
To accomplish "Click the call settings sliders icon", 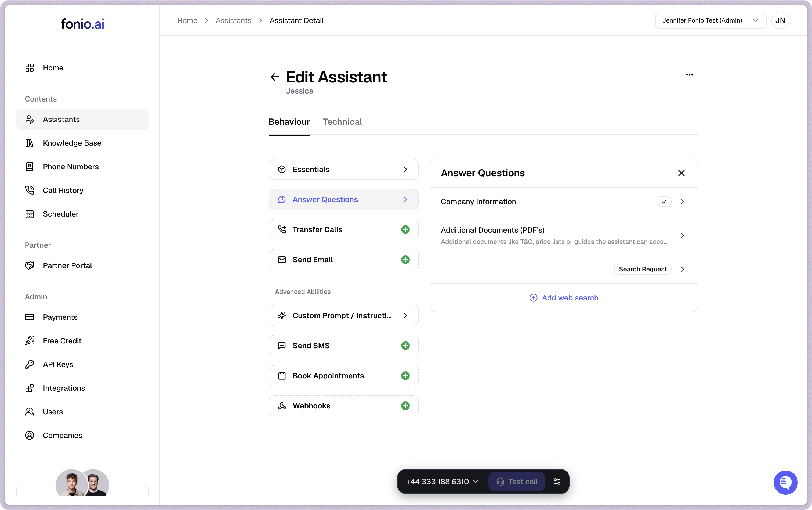I will tap(557, 482).
